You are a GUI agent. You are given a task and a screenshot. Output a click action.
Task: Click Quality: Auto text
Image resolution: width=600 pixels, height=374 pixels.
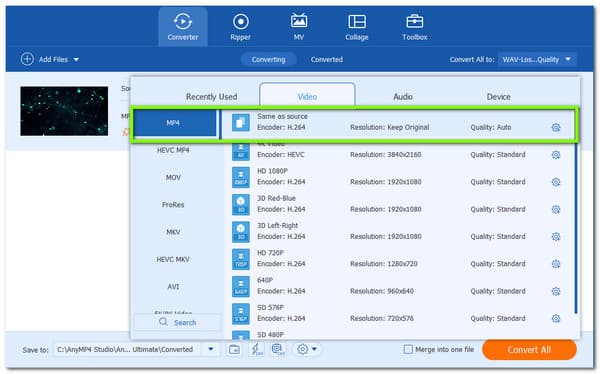491,127
